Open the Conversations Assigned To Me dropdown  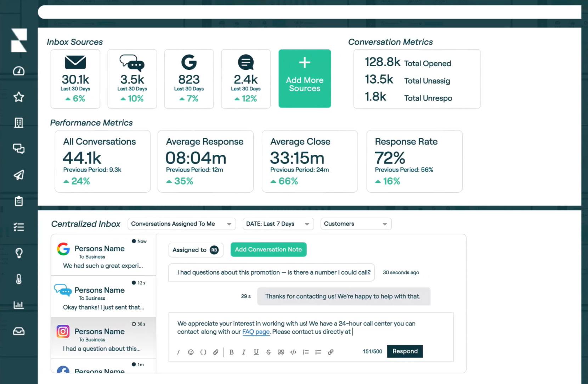(x=181, y=224)
